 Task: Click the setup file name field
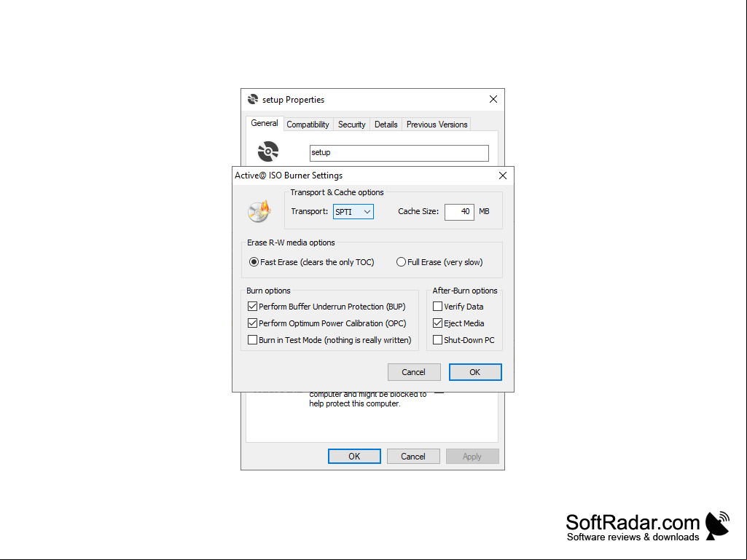(x=399, y=153)
